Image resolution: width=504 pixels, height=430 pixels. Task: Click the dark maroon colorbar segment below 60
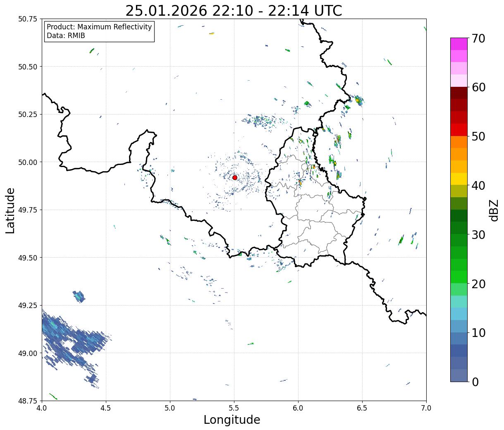pyautogui.click(x=459, y=93)
